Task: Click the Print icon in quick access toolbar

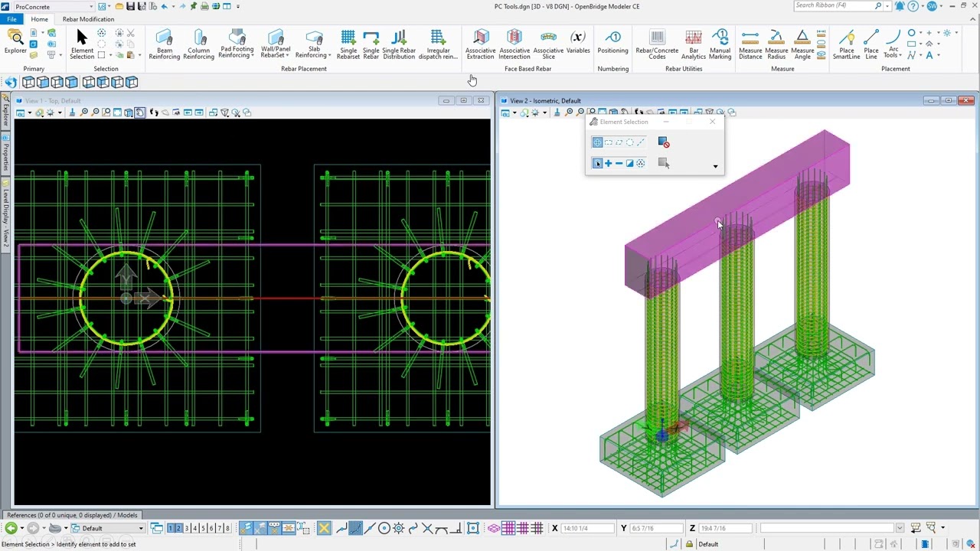Action: pyautogui.click(x=204, y=6)
